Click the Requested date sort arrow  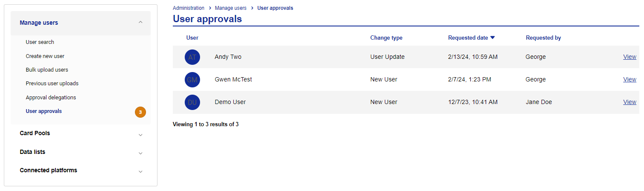pyautogui.click(x=492, y=38)
